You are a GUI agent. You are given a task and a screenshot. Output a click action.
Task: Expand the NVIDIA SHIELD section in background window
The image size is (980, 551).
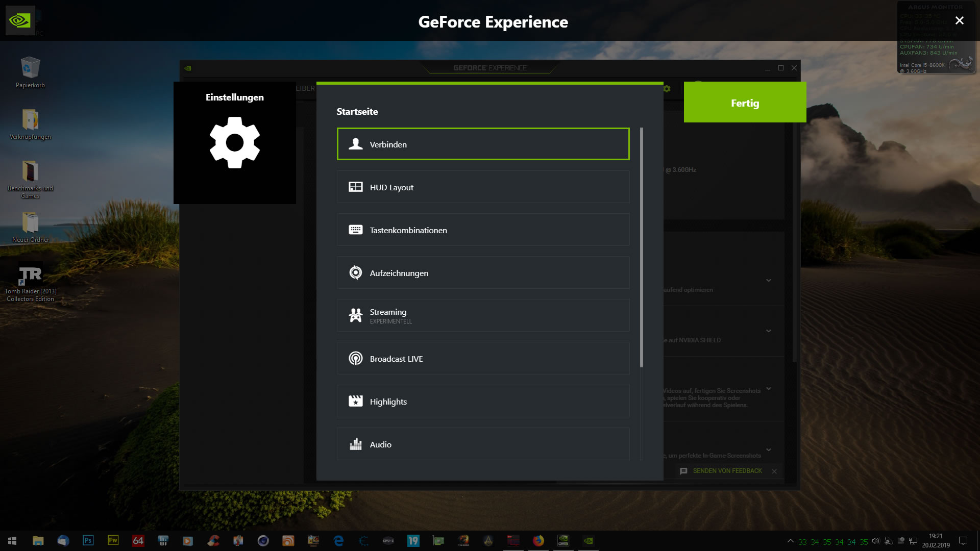pos(769,331)
